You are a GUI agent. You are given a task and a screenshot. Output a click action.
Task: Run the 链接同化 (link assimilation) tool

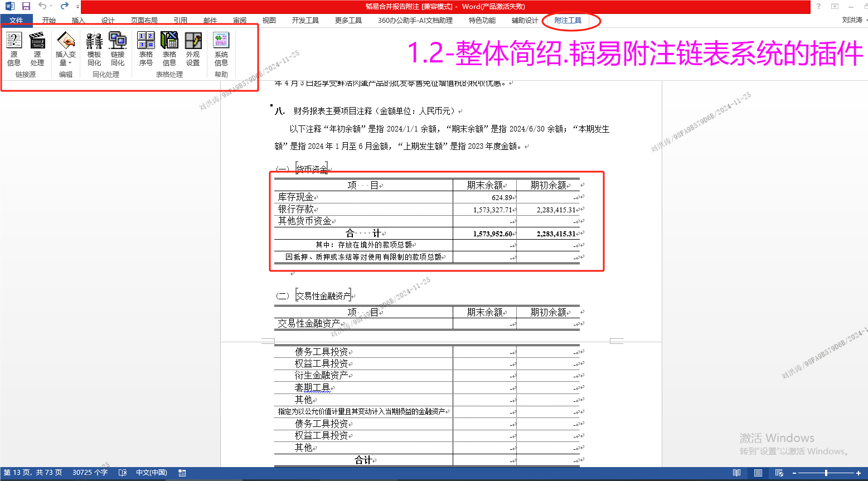click(118, 49)
